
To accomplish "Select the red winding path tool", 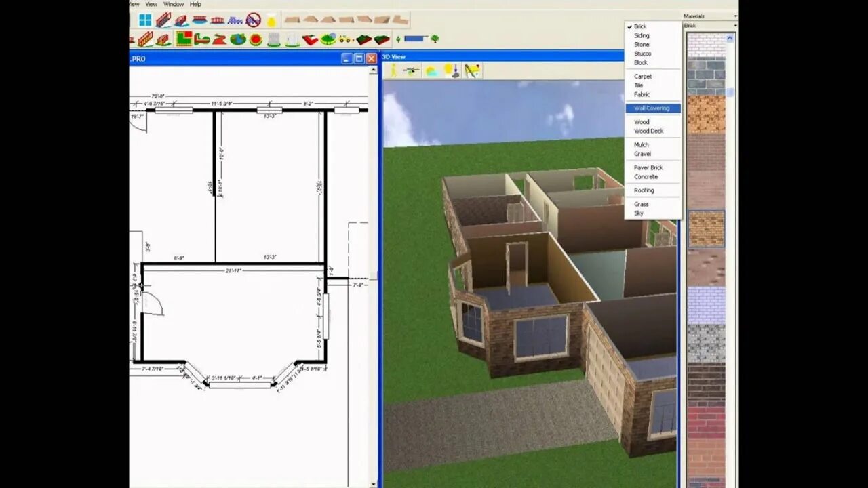I will click(x=220, y=39).
